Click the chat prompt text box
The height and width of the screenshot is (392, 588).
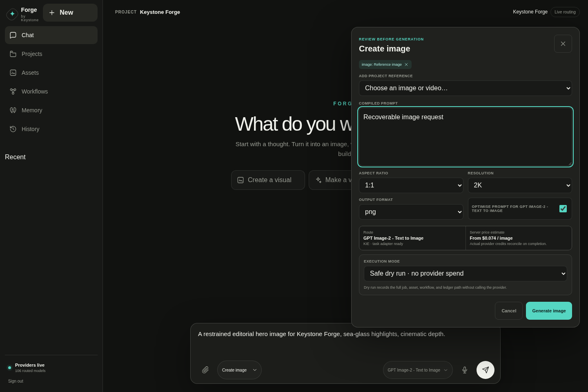click(x=345, y=340)
